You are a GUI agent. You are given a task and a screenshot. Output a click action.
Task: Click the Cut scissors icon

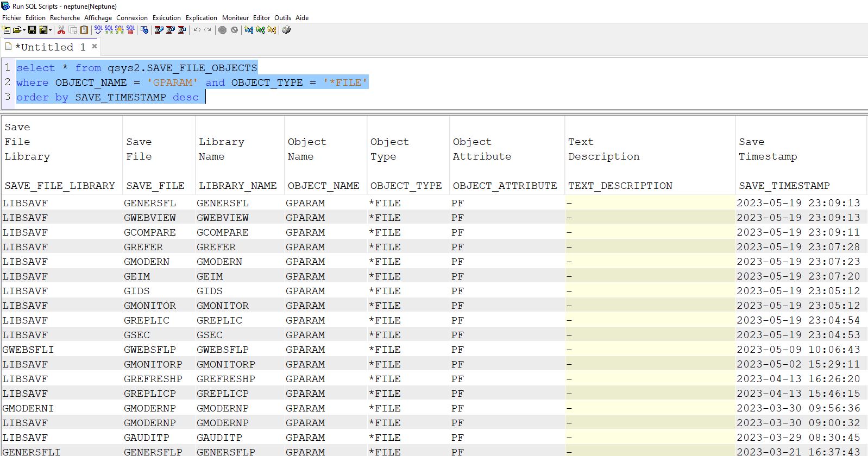pyautogui.click(x=61, y=30)
